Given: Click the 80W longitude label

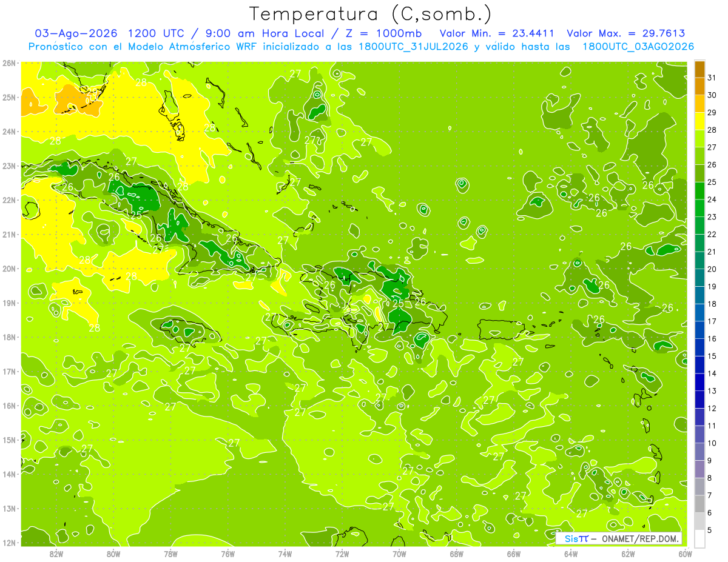Looking at the screenshot, I should [x=113, y=554].
